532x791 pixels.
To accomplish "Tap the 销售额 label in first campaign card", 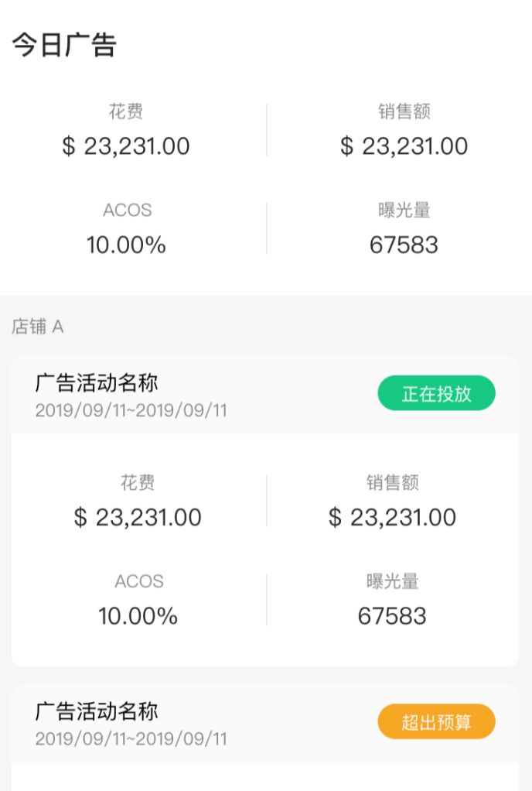I will pyautogui.click(x=393, y=482).
